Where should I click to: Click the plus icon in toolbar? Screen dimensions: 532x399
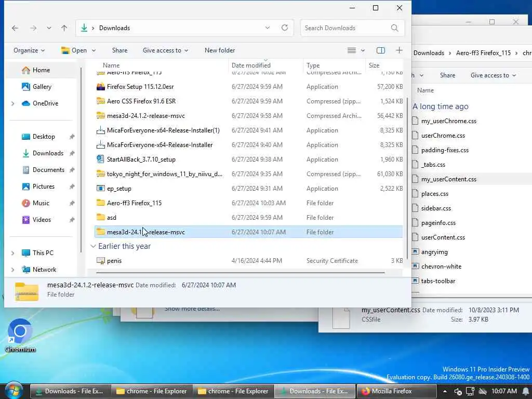400,50
